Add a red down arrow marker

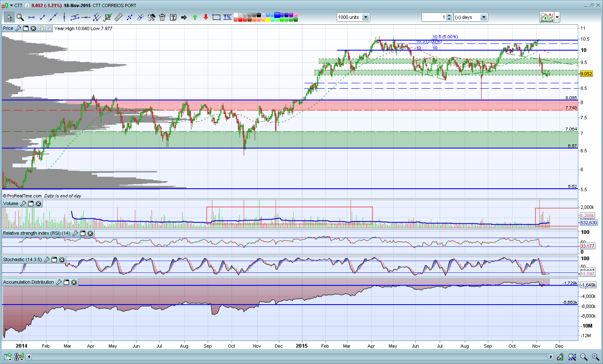click(206, 17)
